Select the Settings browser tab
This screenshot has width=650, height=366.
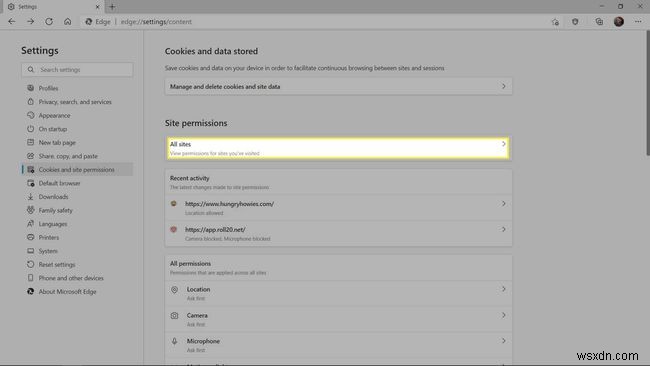click(54, 7)
